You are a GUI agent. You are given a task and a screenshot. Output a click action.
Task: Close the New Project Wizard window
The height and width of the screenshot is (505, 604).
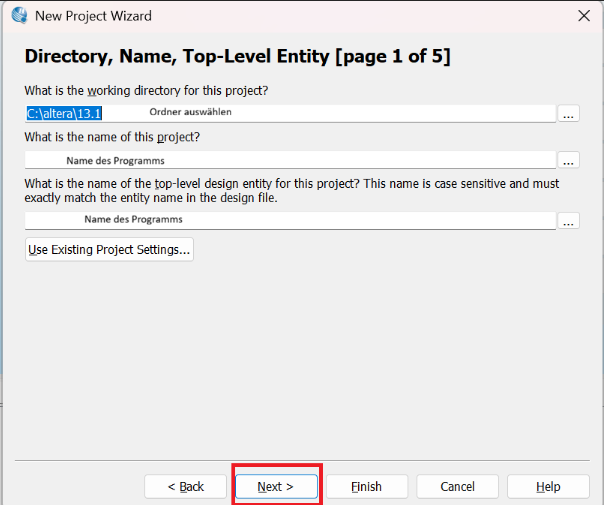click(x=583, y=16)
